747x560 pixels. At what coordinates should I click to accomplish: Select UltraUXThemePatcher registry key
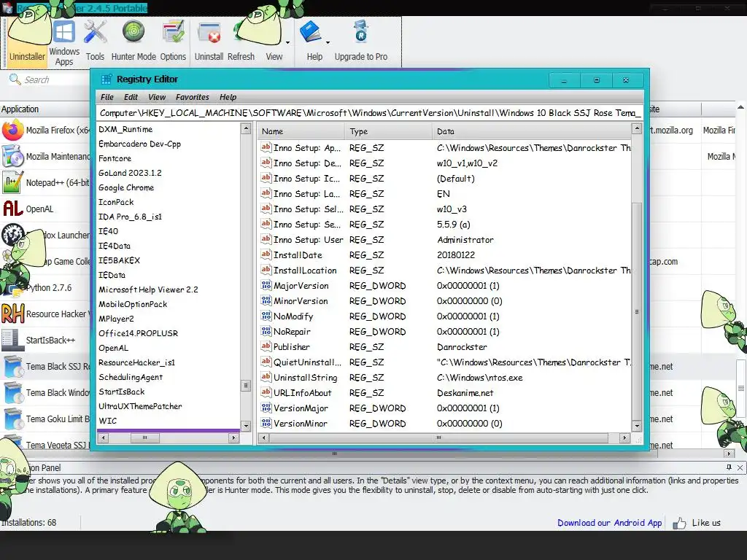tap(140, 406)
